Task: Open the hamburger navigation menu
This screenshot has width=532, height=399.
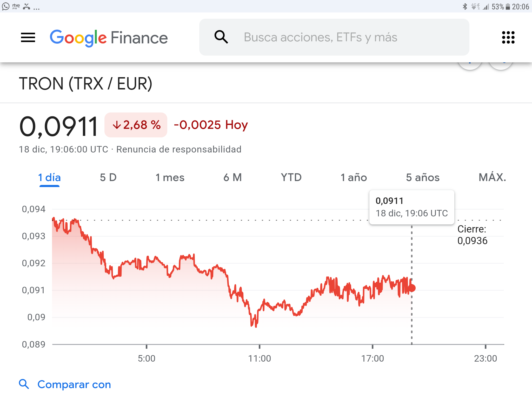Action: [x=28, y=38]
